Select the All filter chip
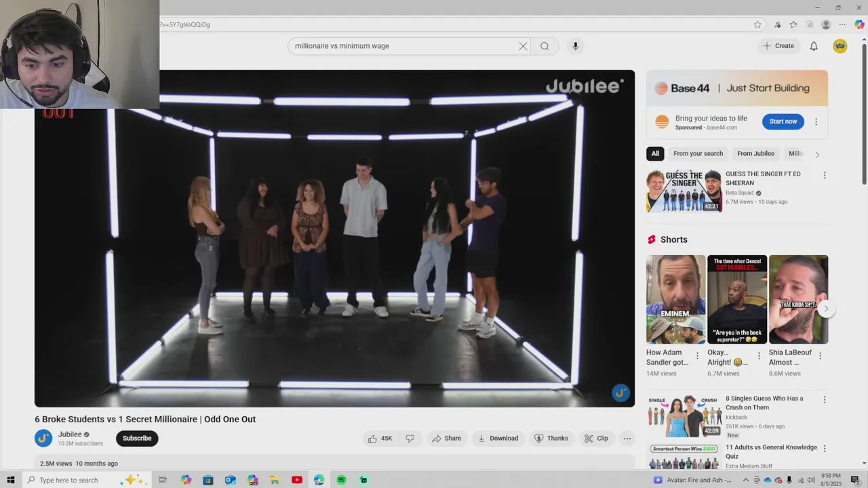Image resolution: width=868 pixels, height=488 pixels. (x=655, y=154)
